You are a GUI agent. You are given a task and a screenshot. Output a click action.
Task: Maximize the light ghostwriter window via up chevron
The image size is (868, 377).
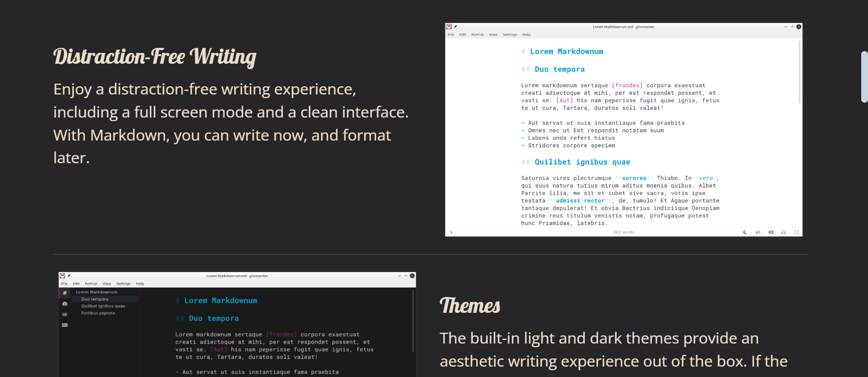(x=792, y=27)
